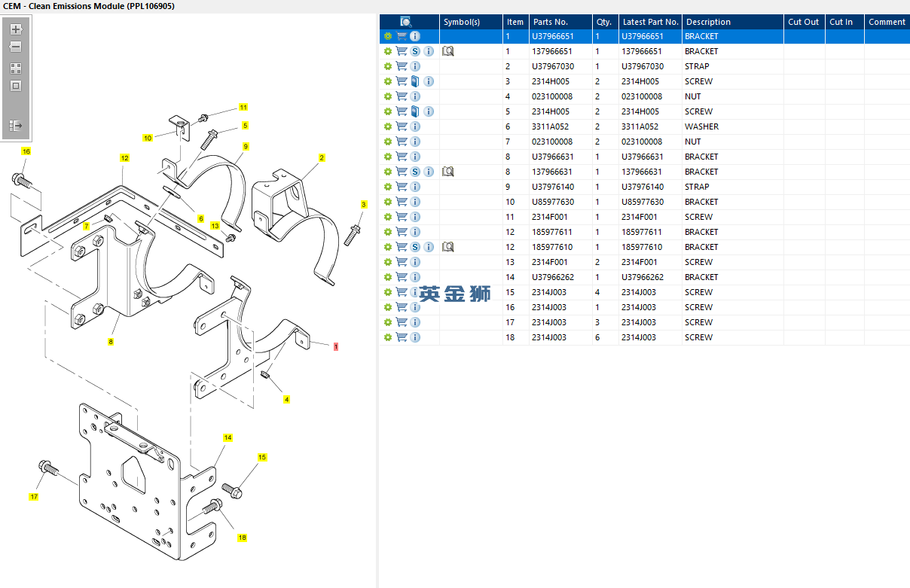
Task: Open the book symbol for part 137966631
Action: pyautogui.click(x=448, y=172)
